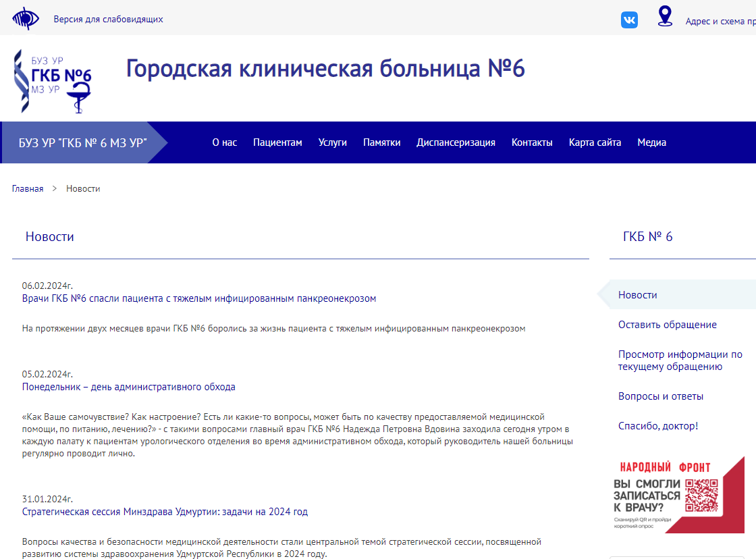The width and height of the screenshot is (756, 559).
Task: Open the Услуги menu
Action: [333, 142]
